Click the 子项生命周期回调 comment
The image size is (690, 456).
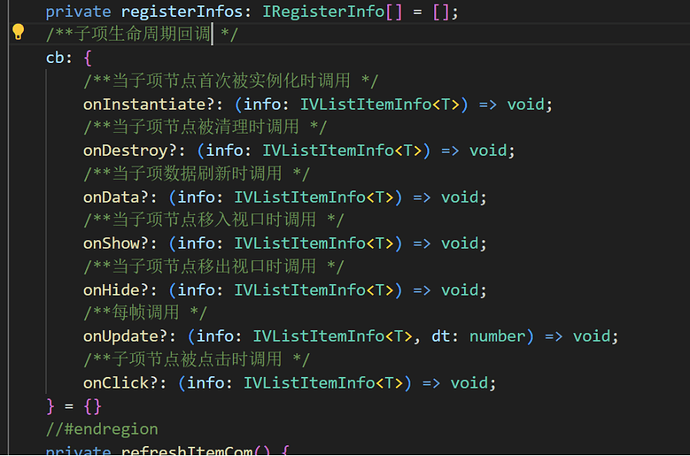click(142, 34)
